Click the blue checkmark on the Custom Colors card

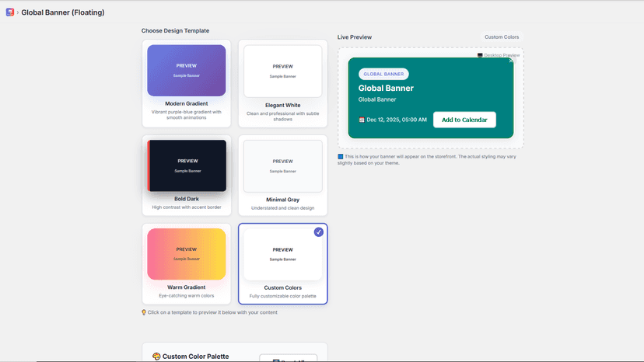point(319,232)
